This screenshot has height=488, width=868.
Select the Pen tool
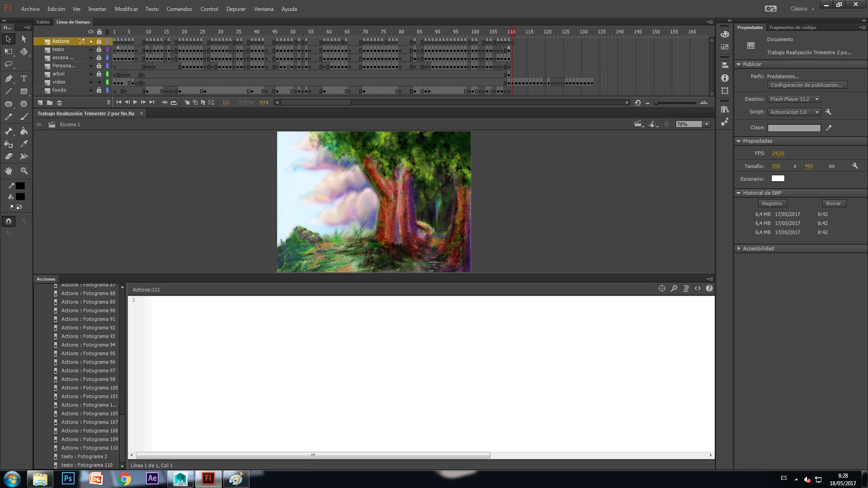pos(9,78)
